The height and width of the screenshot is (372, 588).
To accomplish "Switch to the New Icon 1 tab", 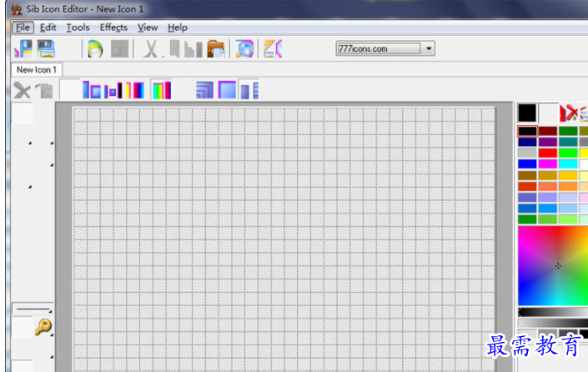I will [x=37, y=70].
